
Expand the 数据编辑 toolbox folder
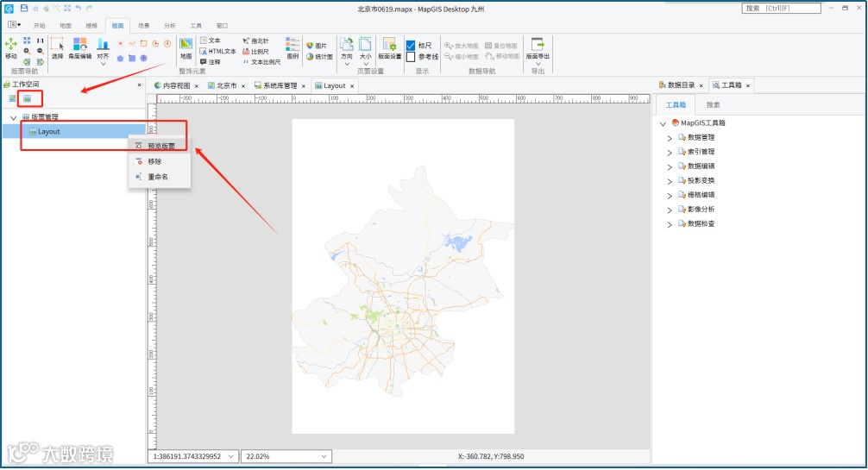(670, 166)
